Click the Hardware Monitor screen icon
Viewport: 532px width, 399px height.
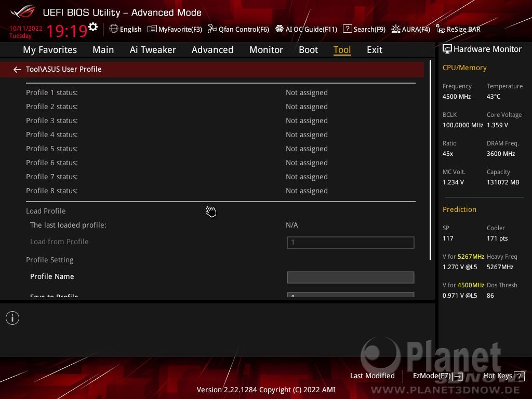click(447, 49)
